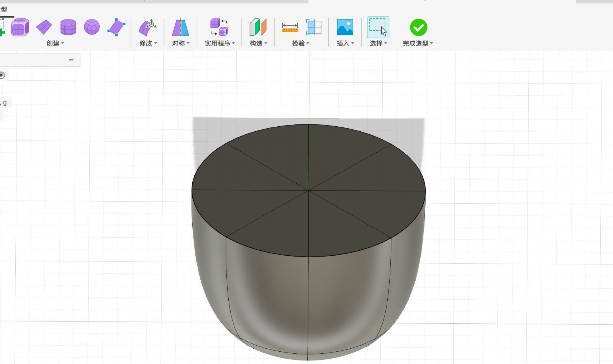Viewport: 613px width, 364px height.
Task: Select the Box primitive tool
Action: [20, 27]
